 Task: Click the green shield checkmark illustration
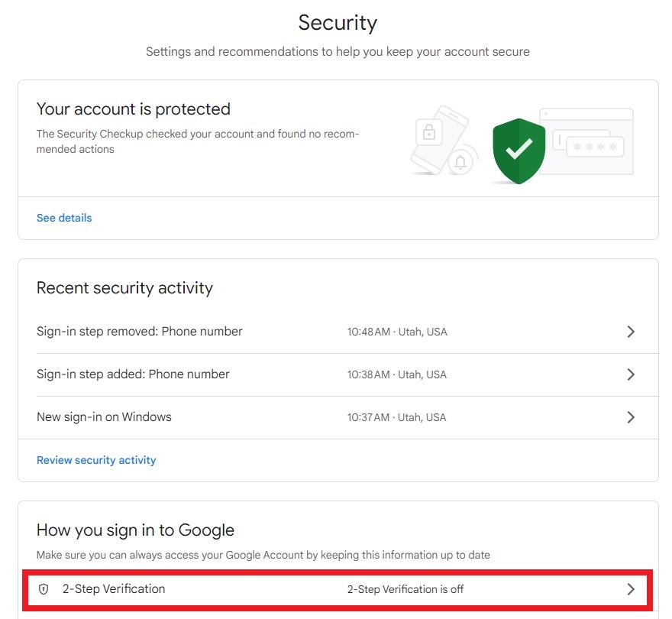pyautogui.click(x=519, y=150)
